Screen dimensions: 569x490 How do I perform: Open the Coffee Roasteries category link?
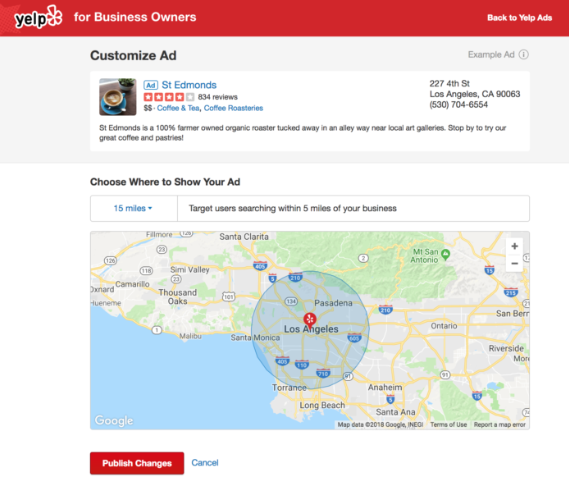(233, 108)
